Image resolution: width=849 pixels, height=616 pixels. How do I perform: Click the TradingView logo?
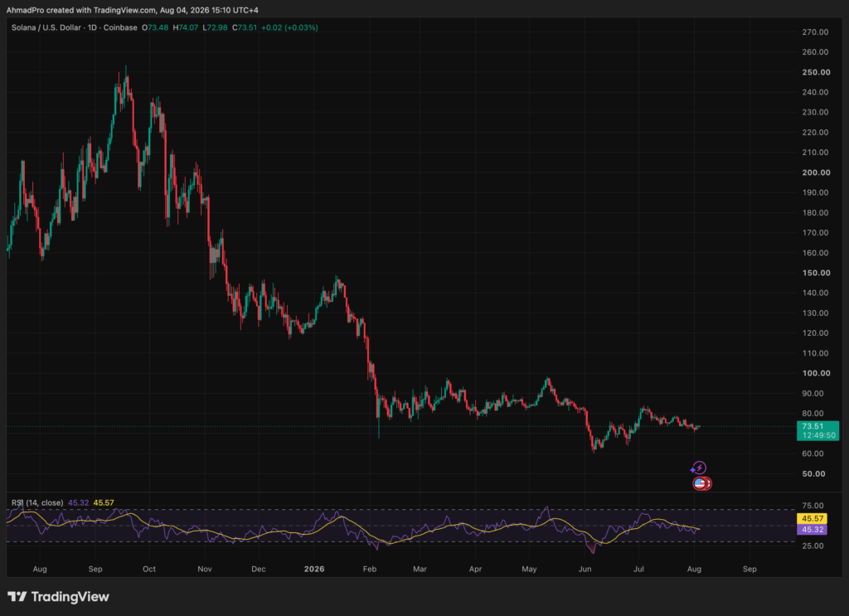pyautogui.click(x=58, y=596)
